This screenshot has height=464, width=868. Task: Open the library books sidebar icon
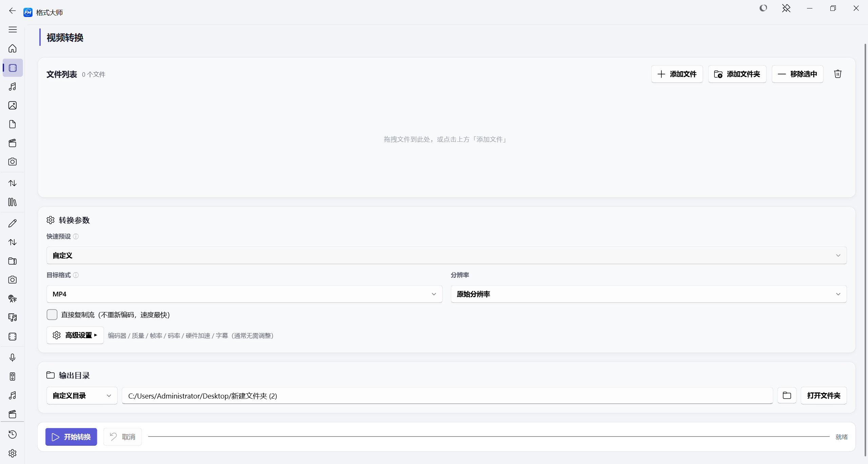[x=13, y=202]
